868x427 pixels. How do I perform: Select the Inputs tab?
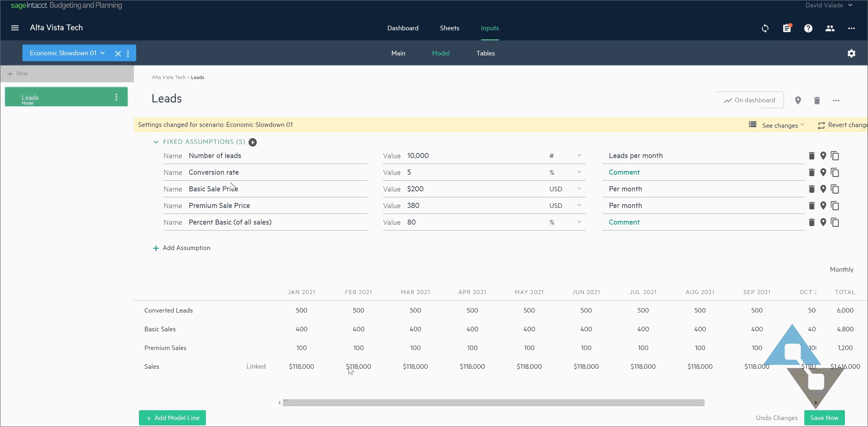pos(490,28)
